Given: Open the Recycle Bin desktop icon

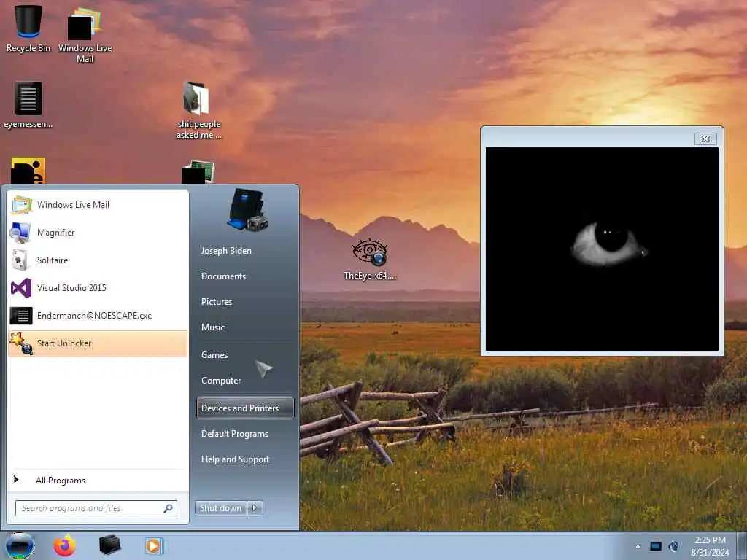Looking at the screenshot, I should (28, 28).
